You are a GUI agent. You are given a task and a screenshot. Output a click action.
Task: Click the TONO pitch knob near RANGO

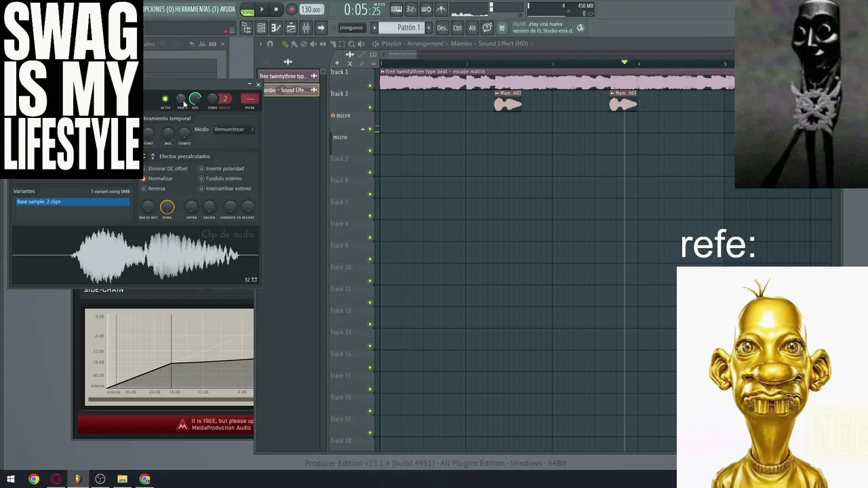click(x=212, y=99)
